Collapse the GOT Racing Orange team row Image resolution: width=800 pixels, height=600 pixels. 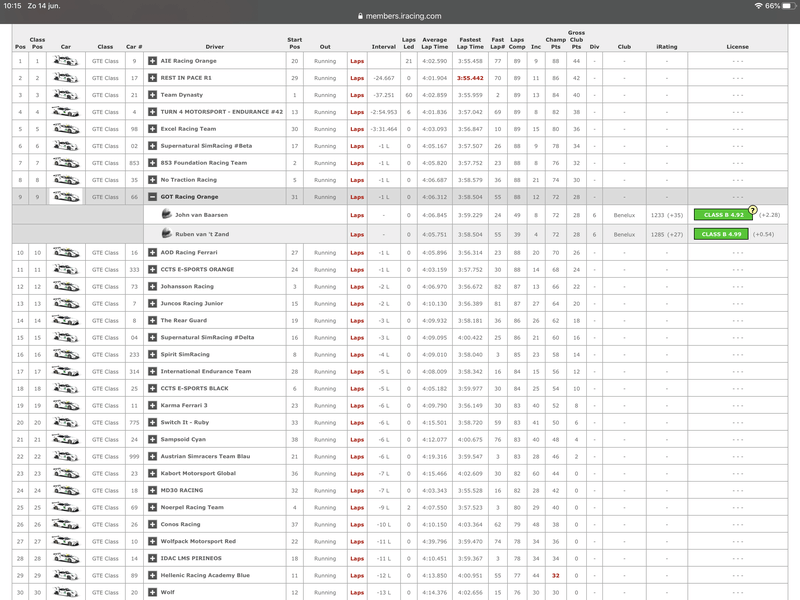click(152, 197)
